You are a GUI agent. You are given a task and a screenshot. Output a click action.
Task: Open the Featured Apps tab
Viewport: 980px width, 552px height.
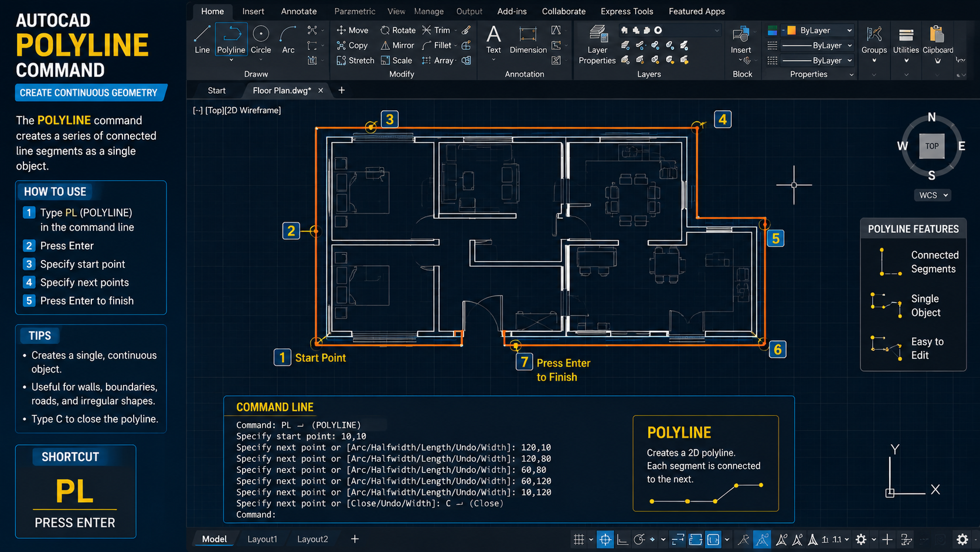pos(696,11)
